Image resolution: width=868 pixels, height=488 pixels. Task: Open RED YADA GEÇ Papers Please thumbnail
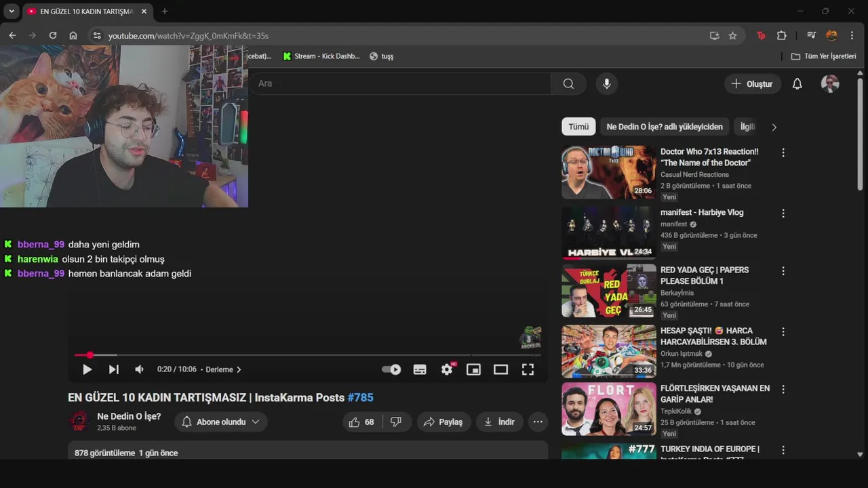point(609,291)
